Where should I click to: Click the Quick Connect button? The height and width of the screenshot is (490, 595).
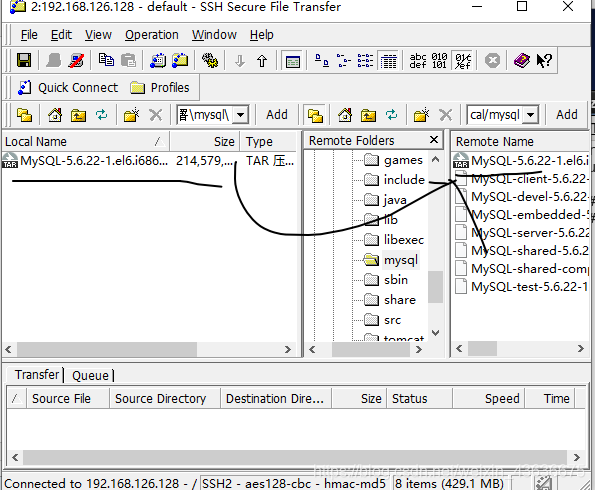point(68,88)
